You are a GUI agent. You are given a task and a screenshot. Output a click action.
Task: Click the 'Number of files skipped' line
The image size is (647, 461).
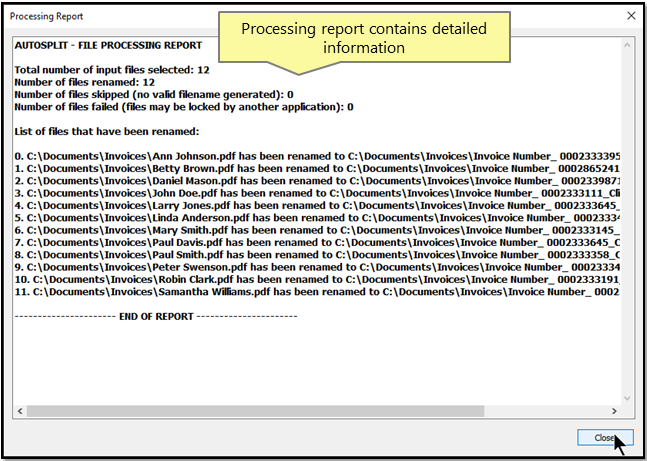[154, 95]
